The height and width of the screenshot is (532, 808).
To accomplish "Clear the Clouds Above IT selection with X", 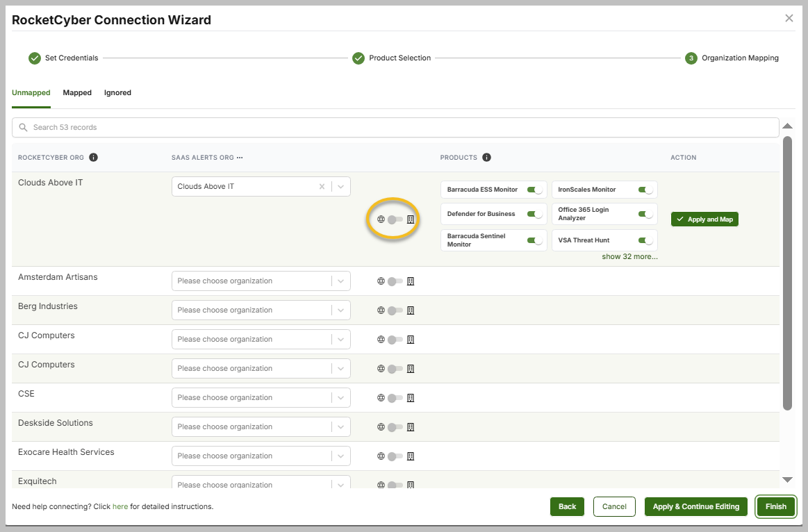I will coord(322,186).
